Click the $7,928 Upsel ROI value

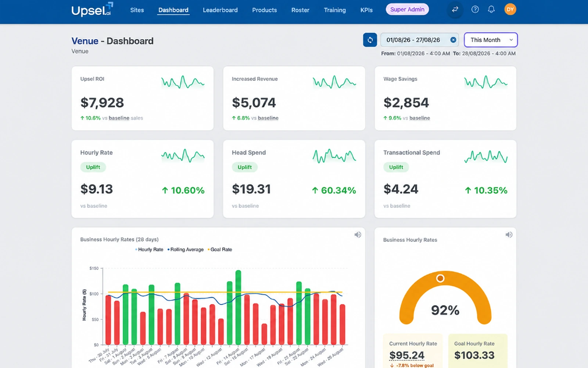click(x=102, y=103)
